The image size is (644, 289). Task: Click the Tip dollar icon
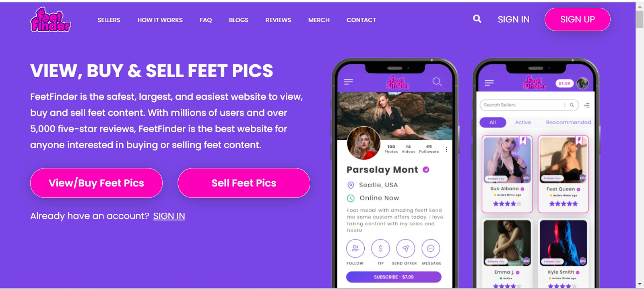pos(380,248)
